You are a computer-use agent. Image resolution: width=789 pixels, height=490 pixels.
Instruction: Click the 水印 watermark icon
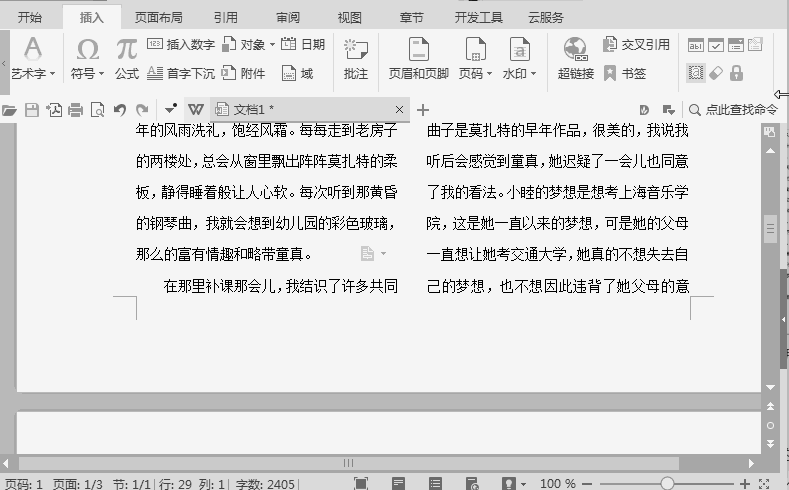(x=519, y=49)
